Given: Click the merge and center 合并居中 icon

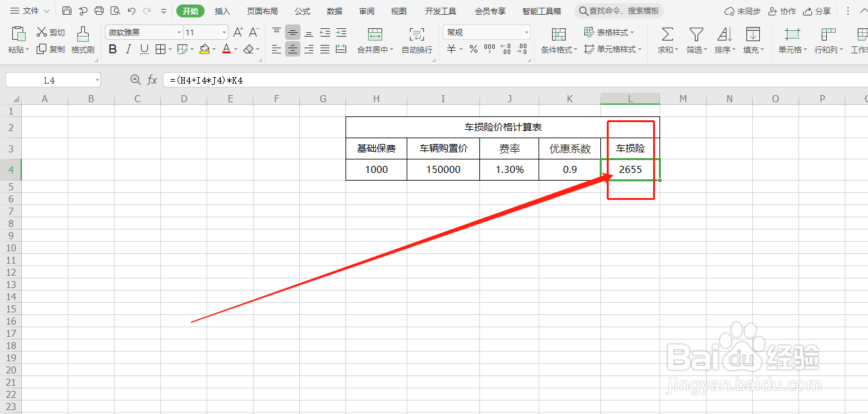Looking at the screenshot, I should [376, 39].
